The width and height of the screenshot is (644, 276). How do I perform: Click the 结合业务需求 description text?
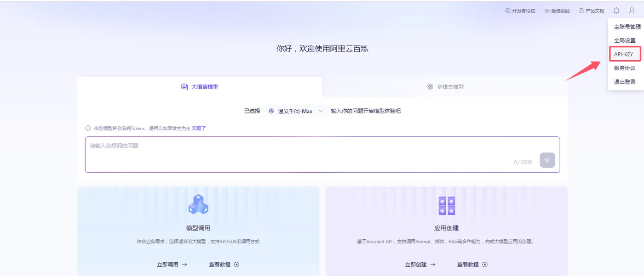[x=198, y=241]
